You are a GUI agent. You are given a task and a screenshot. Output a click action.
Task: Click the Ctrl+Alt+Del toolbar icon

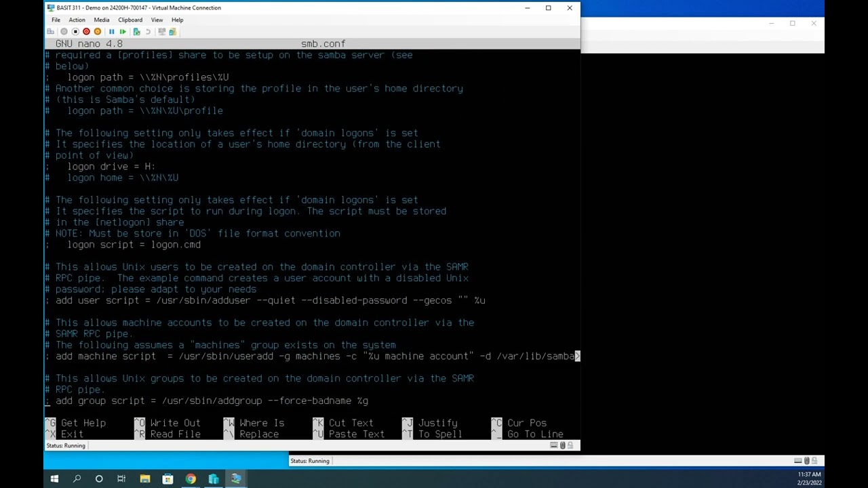pyautogui.click(x=51, y=32)
